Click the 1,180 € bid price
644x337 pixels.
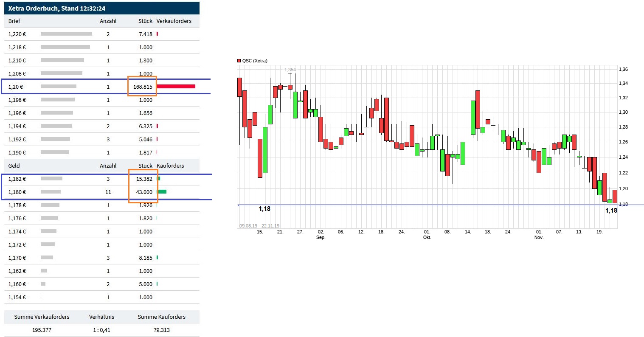(x=17, y=192)
